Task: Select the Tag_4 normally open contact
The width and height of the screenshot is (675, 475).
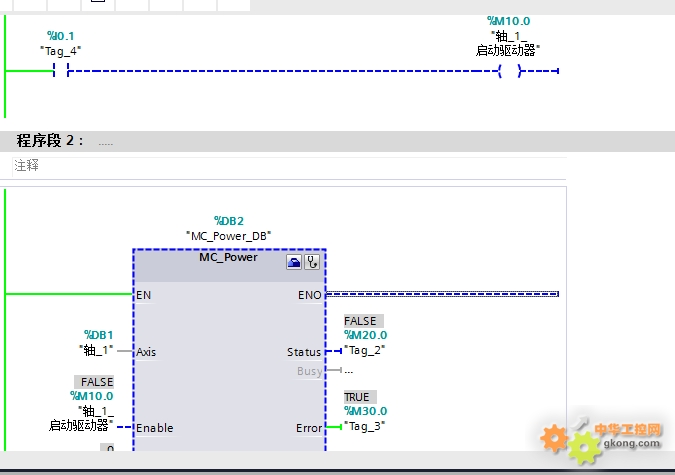Action: 60,70
